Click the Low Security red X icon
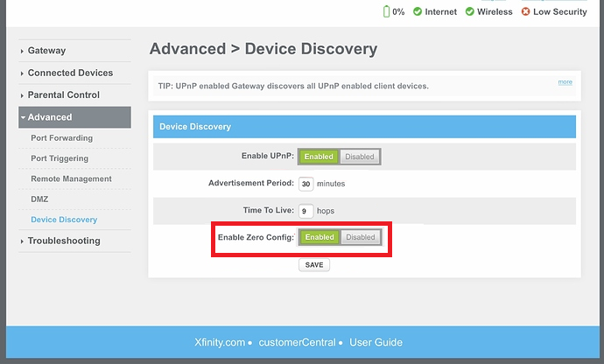 click(526, 11)
